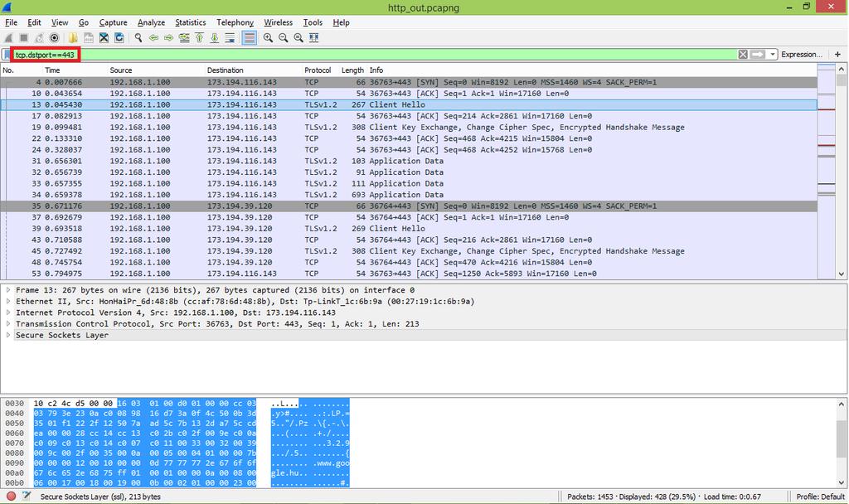This screenshot has height=504, width=849.
Task: Click the plus filter button
Action: click(837, 54)
